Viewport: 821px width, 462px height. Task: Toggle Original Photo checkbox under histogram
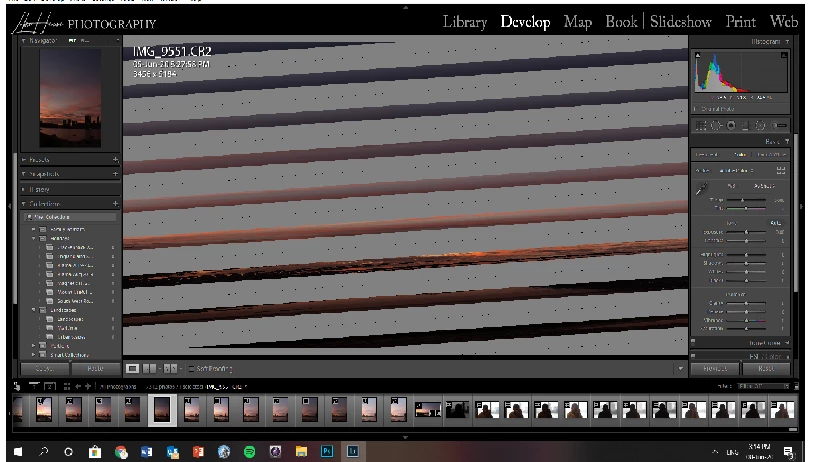pos(696,109)
